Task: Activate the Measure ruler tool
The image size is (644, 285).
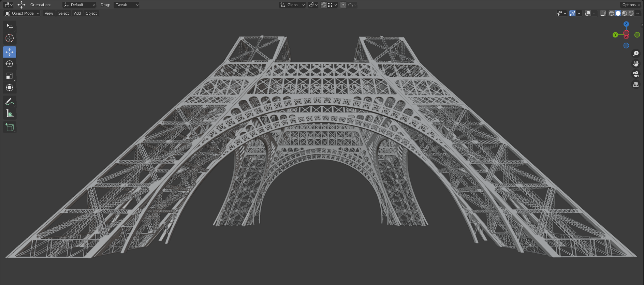Action: click(10, 114)
